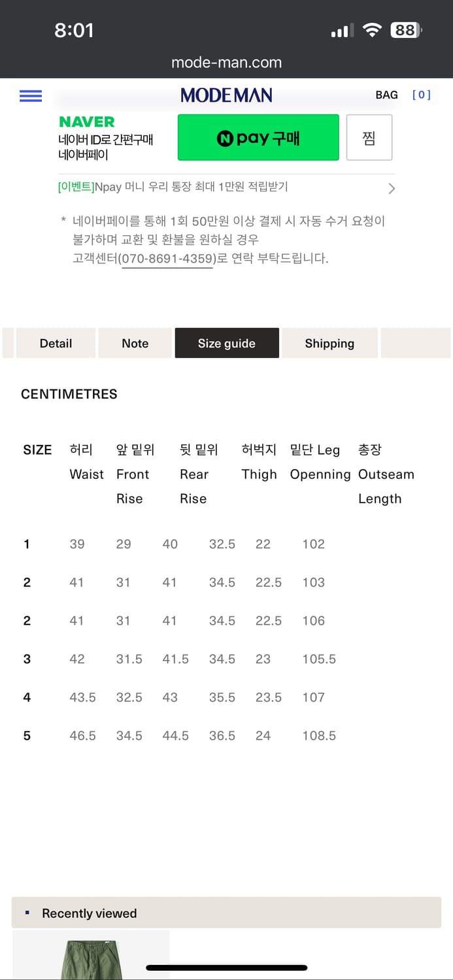Screen dimensions: 453x980
Task: Call customer center number 070-8691-4359
Action: click(168, 258)
